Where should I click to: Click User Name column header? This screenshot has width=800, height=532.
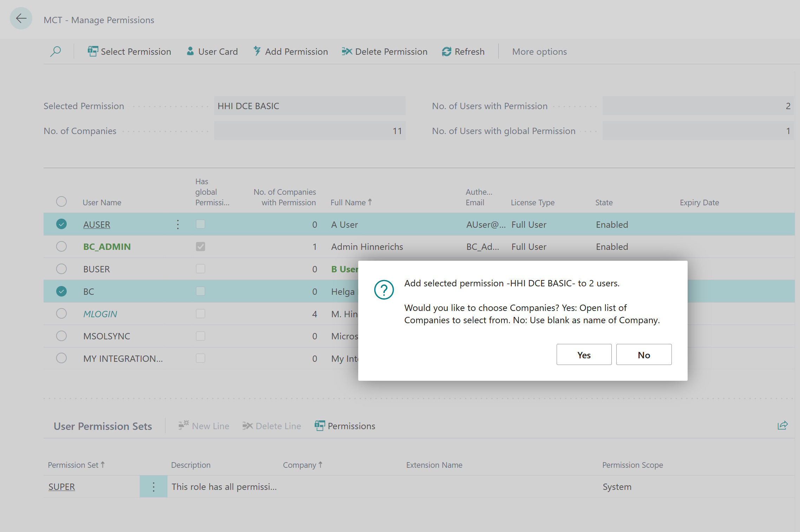pyautogui.click(x=102, y=202)
